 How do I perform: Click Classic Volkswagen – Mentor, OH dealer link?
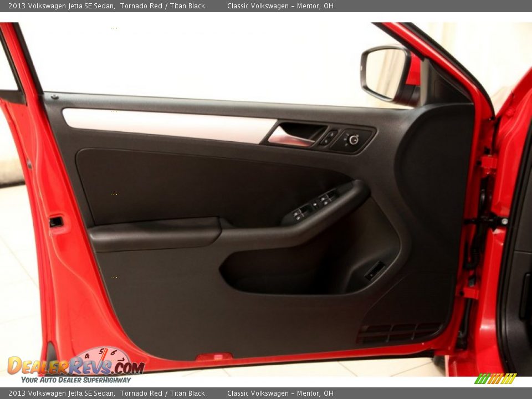[283, 5]
